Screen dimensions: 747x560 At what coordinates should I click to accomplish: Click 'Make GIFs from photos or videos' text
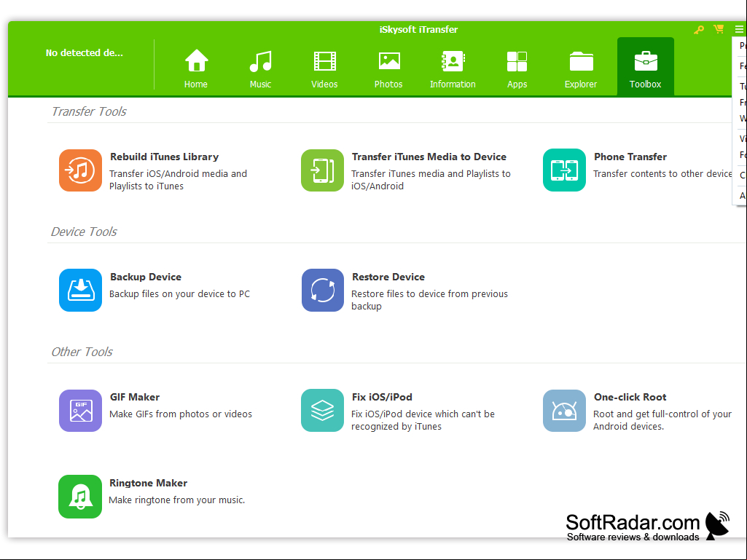click(181, 414)
